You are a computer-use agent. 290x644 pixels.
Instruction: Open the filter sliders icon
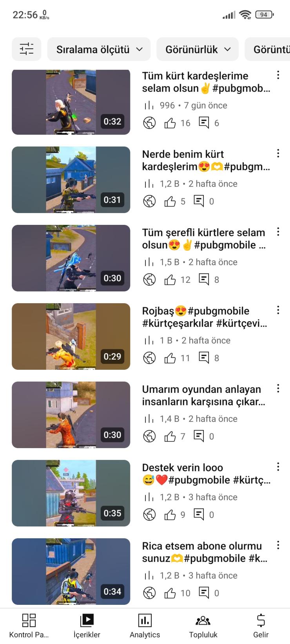click(27, 49)
